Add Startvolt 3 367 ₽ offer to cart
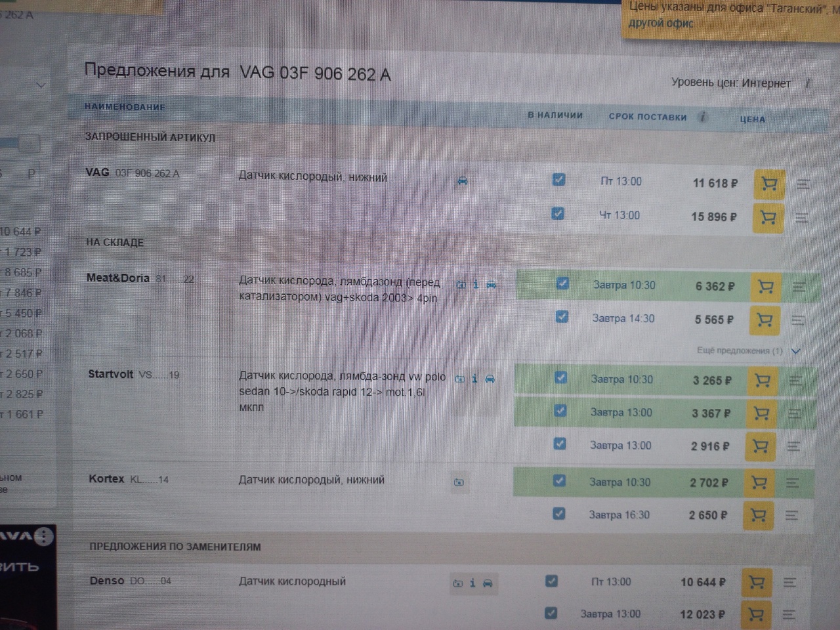Viewport: 840px width, 630px height. (761, 413)
